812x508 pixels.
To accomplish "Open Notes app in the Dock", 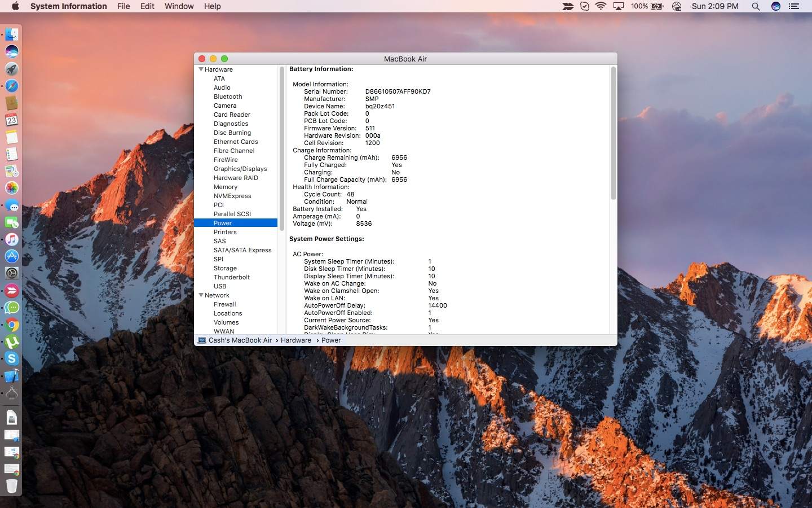I will [12, 137].
